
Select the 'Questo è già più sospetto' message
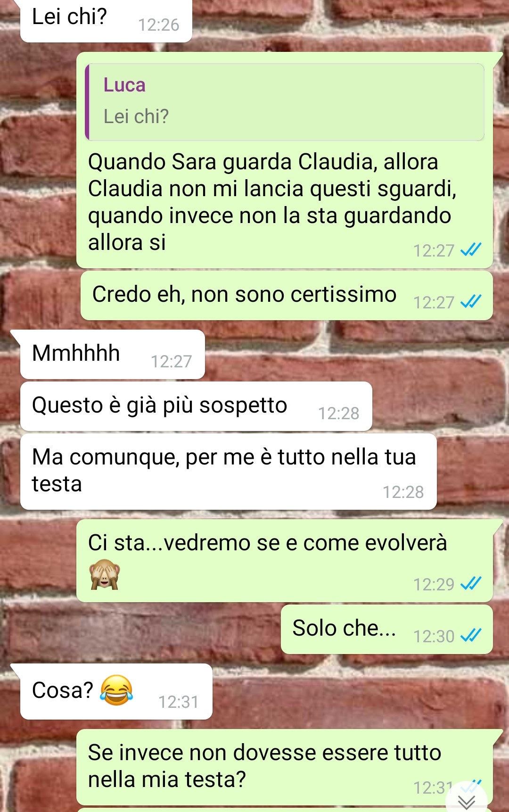point(196,406)
